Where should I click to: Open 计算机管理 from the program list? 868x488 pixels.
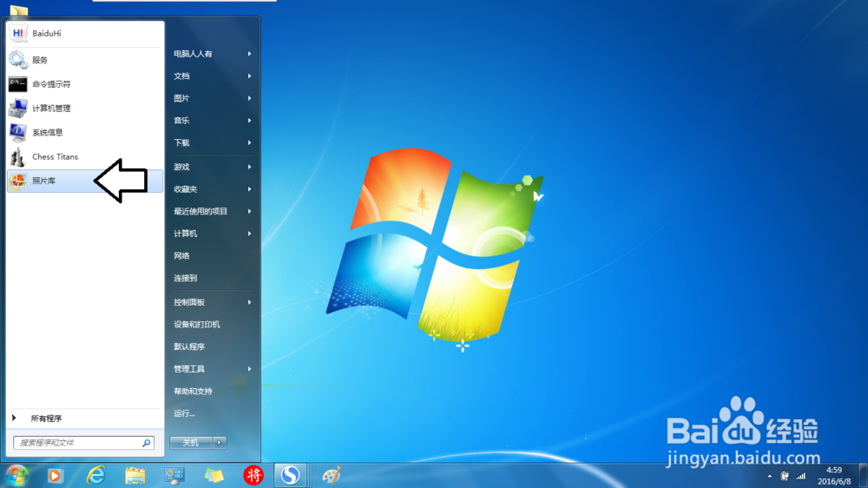click(x=85, y=108)
